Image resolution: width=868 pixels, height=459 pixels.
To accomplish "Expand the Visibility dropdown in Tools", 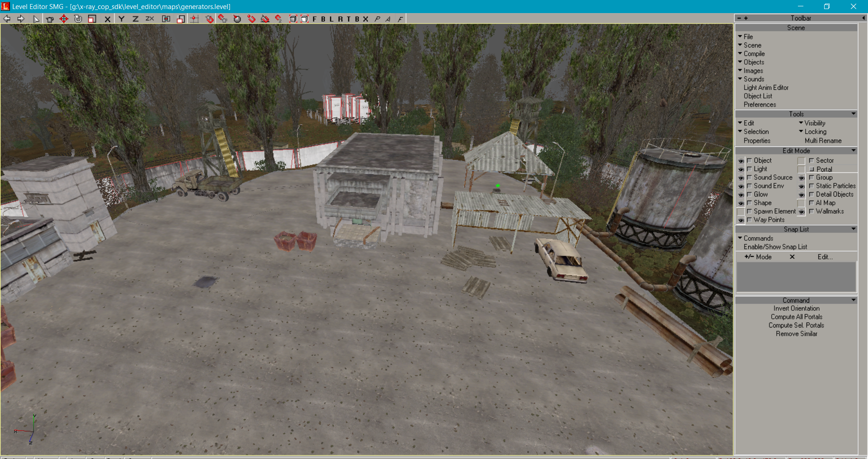I will coord(812,123).
